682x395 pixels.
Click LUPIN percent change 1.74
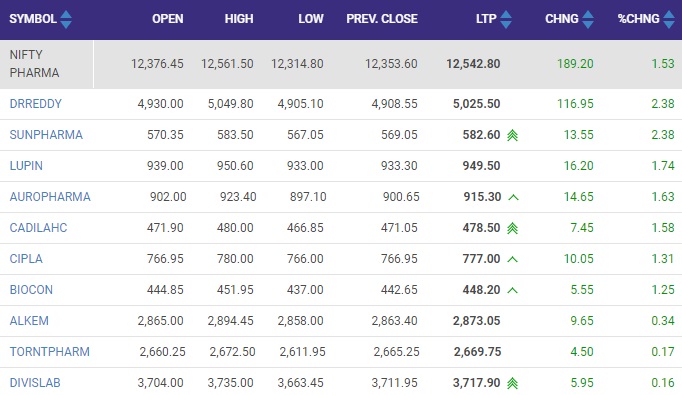tap(663, 166)
